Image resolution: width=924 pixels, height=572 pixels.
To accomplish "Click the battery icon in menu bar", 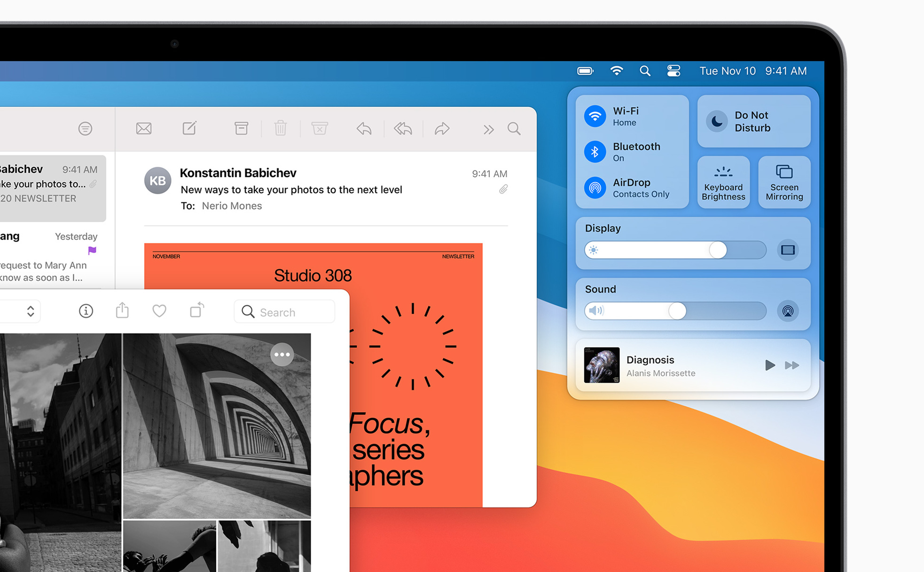I will coord(585,71).
